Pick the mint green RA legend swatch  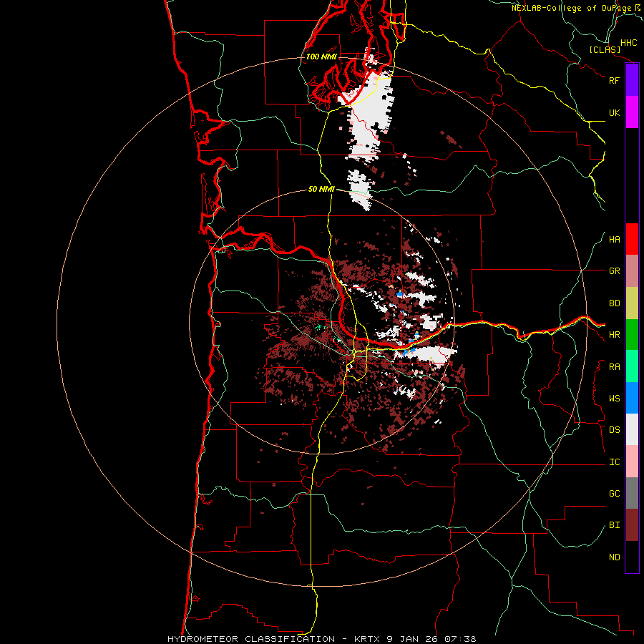[632, 366]
